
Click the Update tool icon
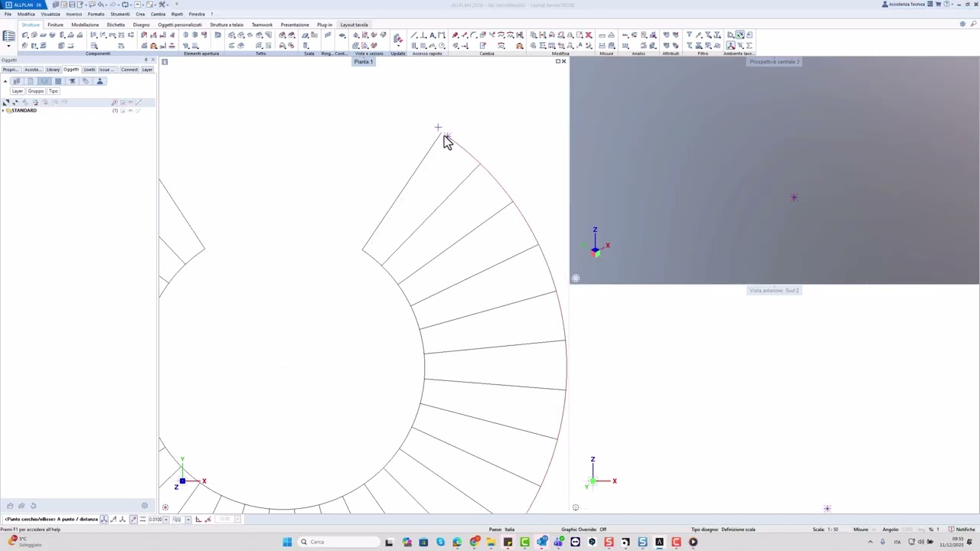click(397, 37)
